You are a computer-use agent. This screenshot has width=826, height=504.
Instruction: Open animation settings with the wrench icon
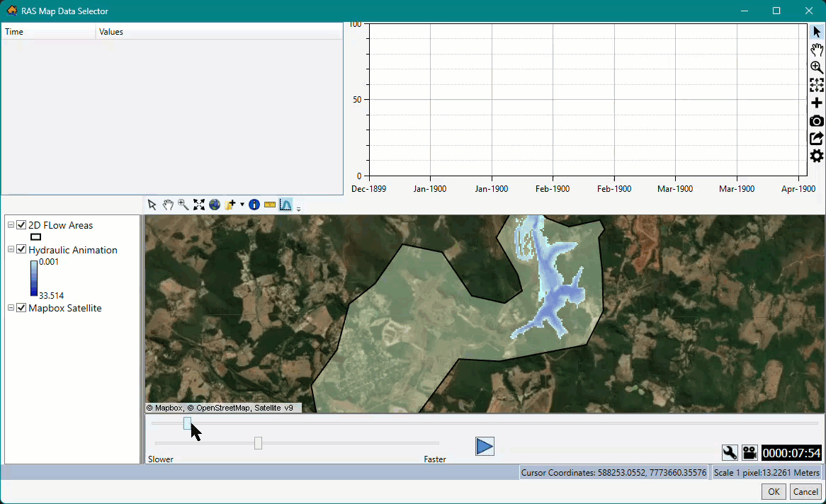coord(730,452)
